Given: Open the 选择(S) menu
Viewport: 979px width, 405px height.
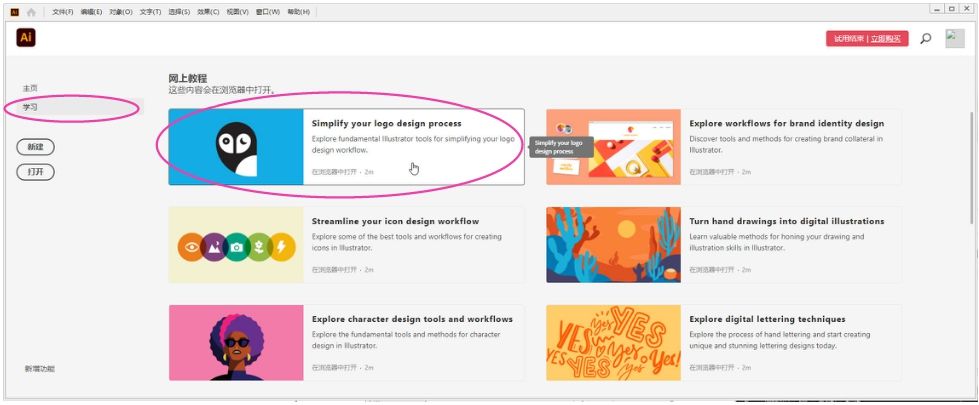Looking at the screenshot, I should [179, 12].
